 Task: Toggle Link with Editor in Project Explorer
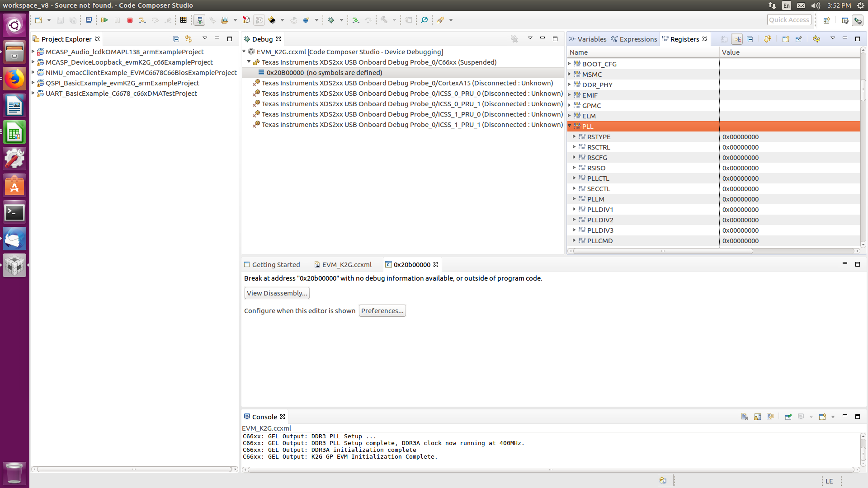(189, 39)
